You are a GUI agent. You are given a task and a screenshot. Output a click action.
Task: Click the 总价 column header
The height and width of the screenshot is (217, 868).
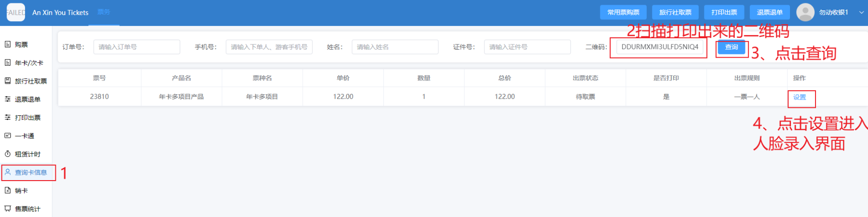click(505, 78)
